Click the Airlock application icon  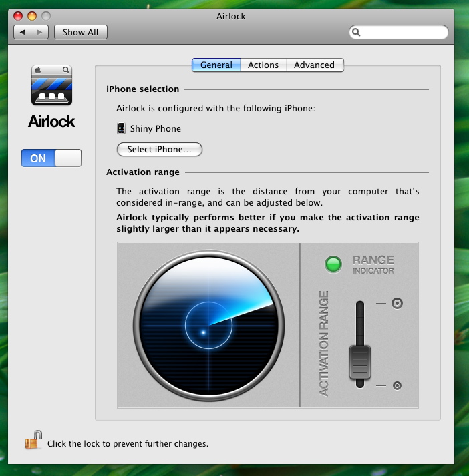click(51, 85)
